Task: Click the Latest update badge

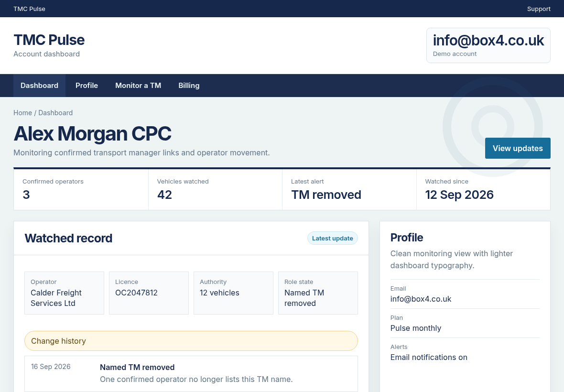Action: point(332,238)
